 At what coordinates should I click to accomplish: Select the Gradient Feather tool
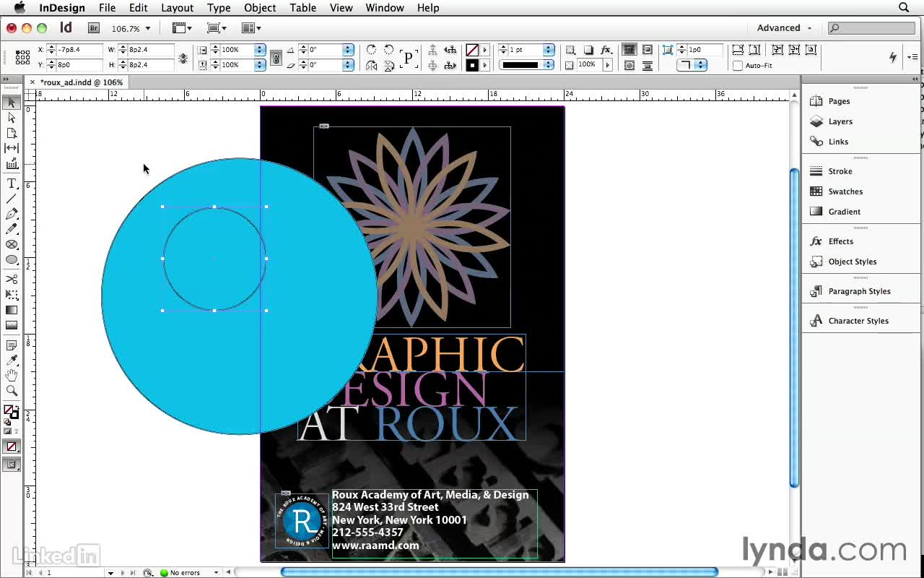pos(12,325)
